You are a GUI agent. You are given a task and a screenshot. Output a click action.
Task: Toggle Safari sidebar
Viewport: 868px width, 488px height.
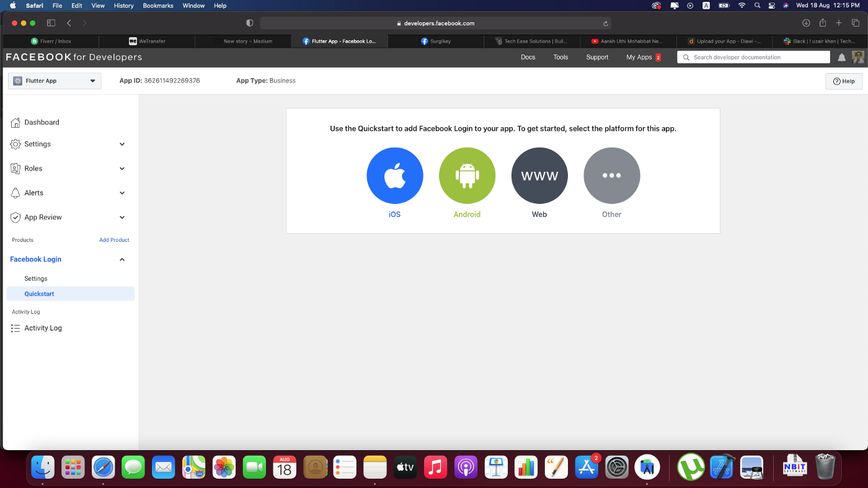coord(51,23)
